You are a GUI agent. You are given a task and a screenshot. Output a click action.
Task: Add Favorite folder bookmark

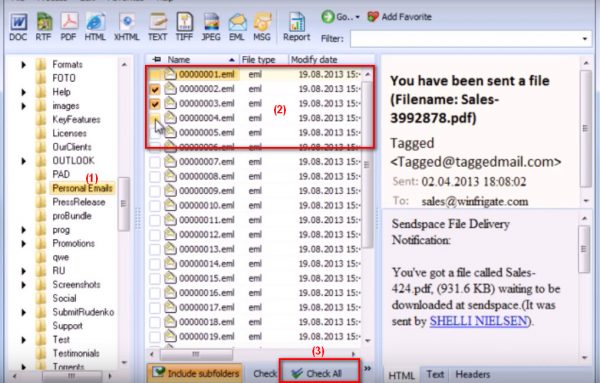(399, 17)
